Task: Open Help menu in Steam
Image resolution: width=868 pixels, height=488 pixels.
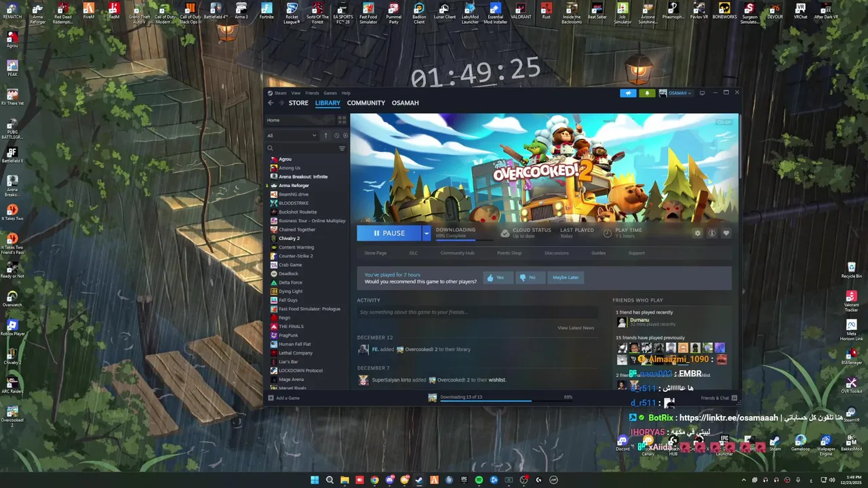Action: pos(346,93)
